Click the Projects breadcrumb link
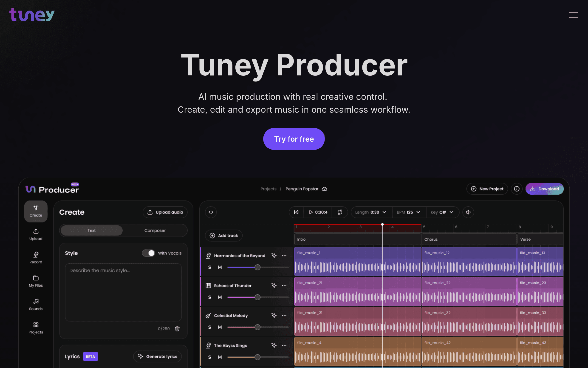This screenshot has width=588, height=368. click(x=268, y=189)
